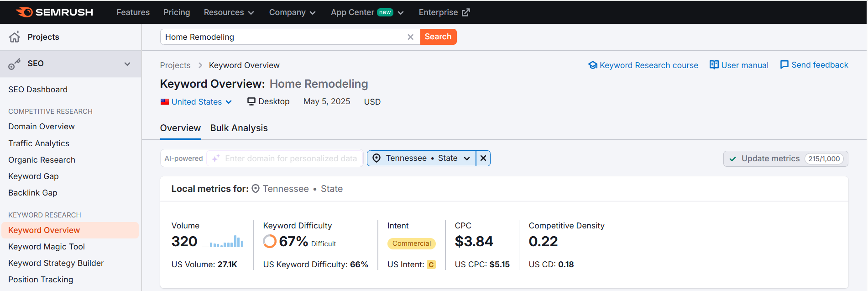Click the Semrush logo icon
Image resolution: width=868 pixels, height=291 pixels.
pyautogui.click(x=24, y=12)
